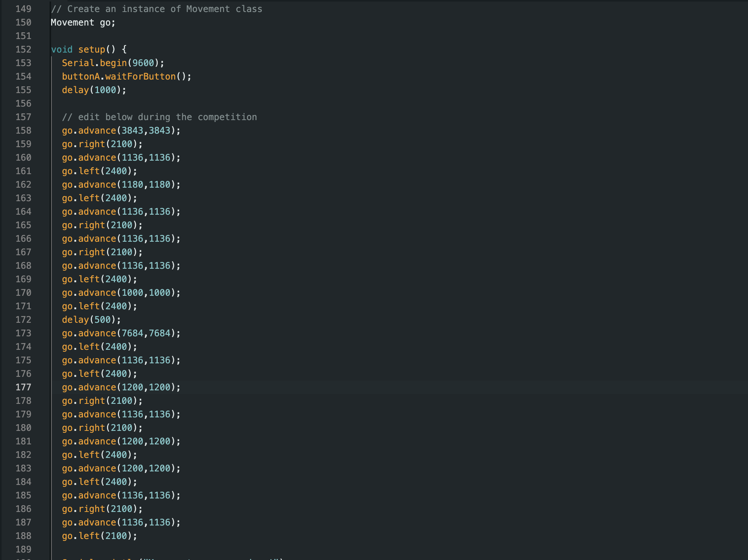748x560 pixels.
Task: Click line number 177 in the gutter
Action: (x=24, y=387)
